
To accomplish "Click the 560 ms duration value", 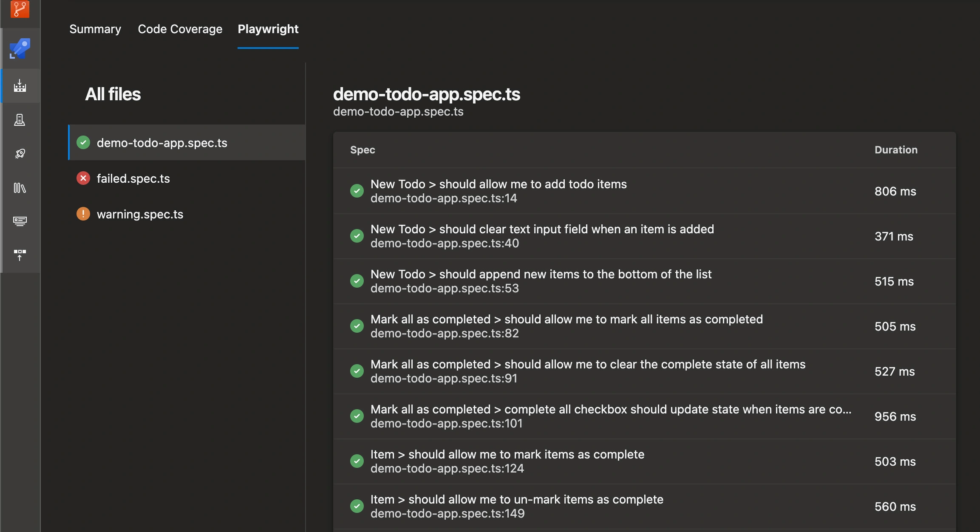I will coord(895,507).
